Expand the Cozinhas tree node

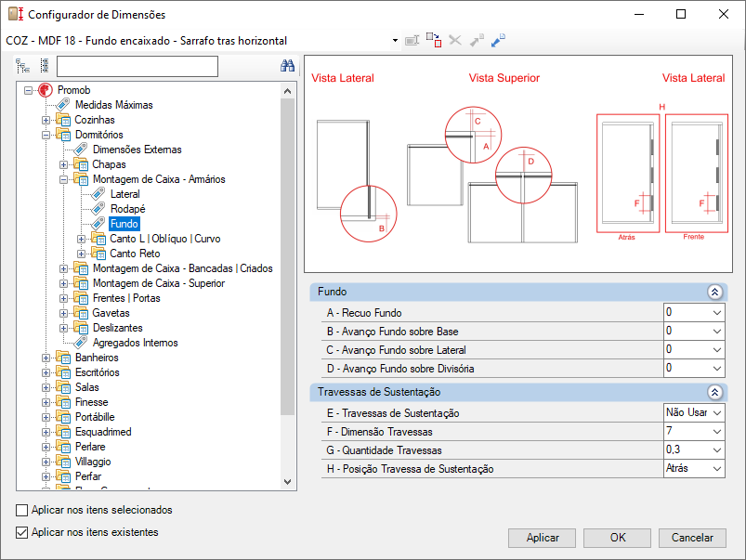(x=46, y=120)
